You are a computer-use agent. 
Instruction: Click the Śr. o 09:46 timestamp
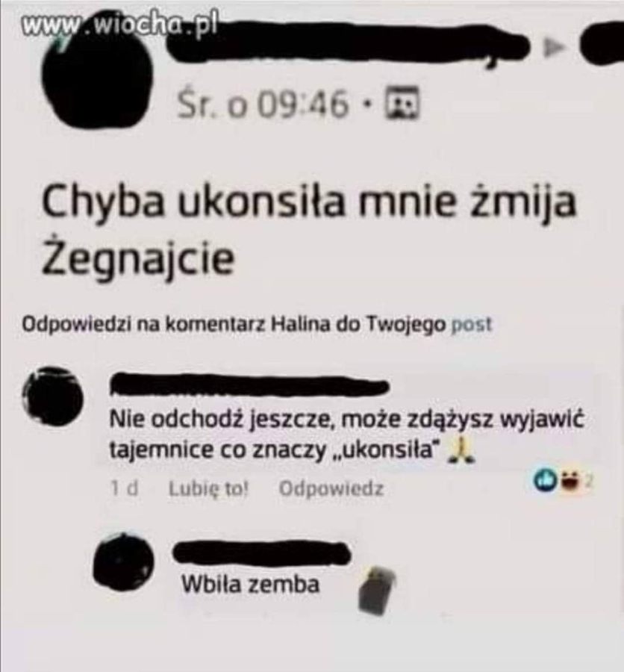pos(263,103)
